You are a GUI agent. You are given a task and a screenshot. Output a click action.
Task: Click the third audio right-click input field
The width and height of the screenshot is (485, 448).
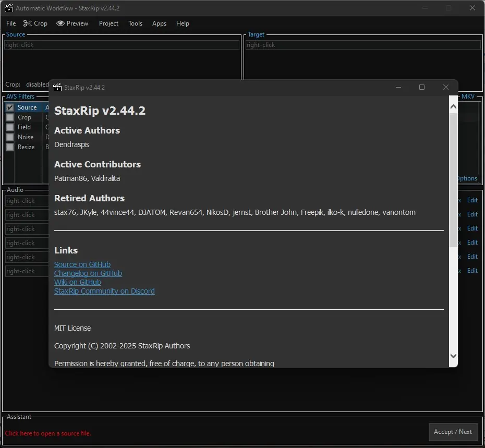pos(27,229)
